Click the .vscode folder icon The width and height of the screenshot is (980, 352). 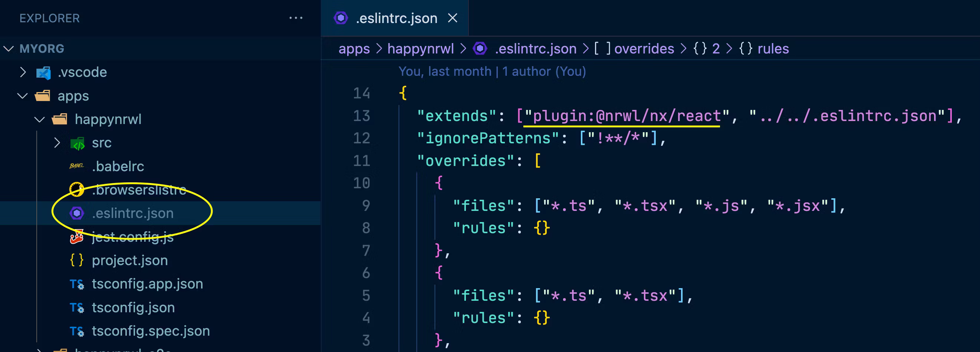43,72
